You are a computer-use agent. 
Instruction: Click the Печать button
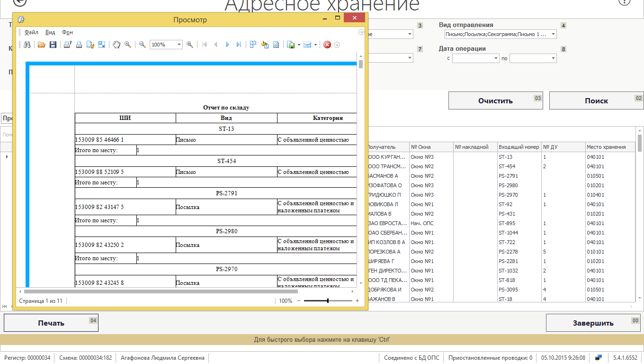pos(51,323)
